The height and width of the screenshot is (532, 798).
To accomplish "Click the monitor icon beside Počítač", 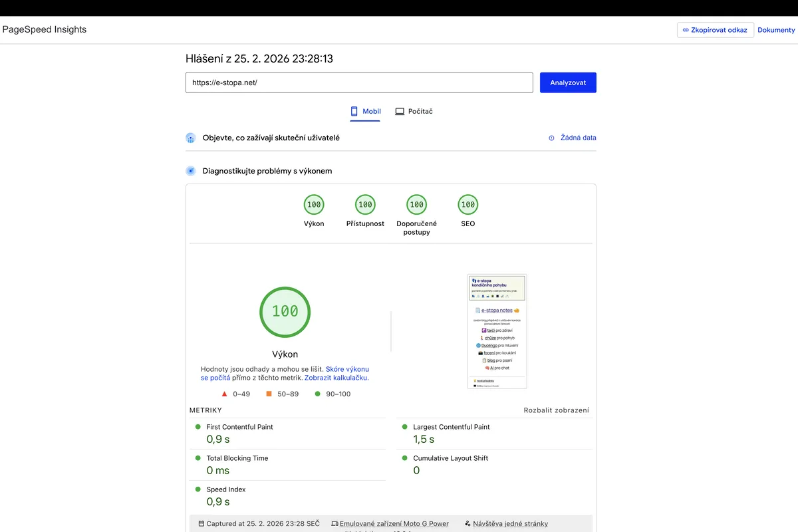I will tap(399, 111).
